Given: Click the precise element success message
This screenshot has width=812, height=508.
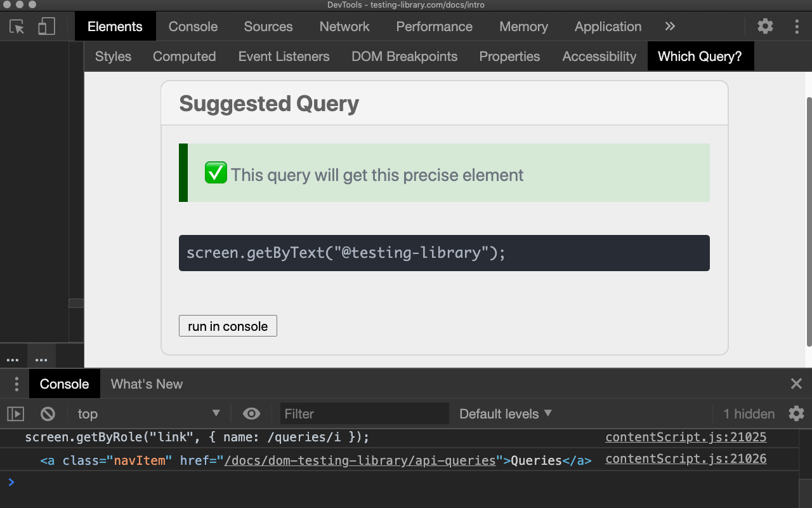Looking at the screenshot, I should [444, 173].
